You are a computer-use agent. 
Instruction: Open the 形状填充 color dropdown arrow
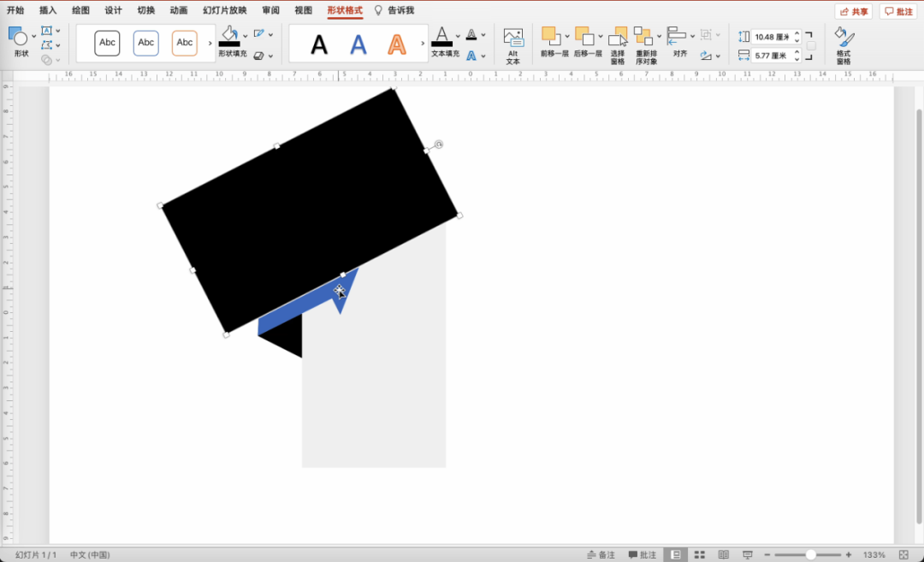pos(246,36)
